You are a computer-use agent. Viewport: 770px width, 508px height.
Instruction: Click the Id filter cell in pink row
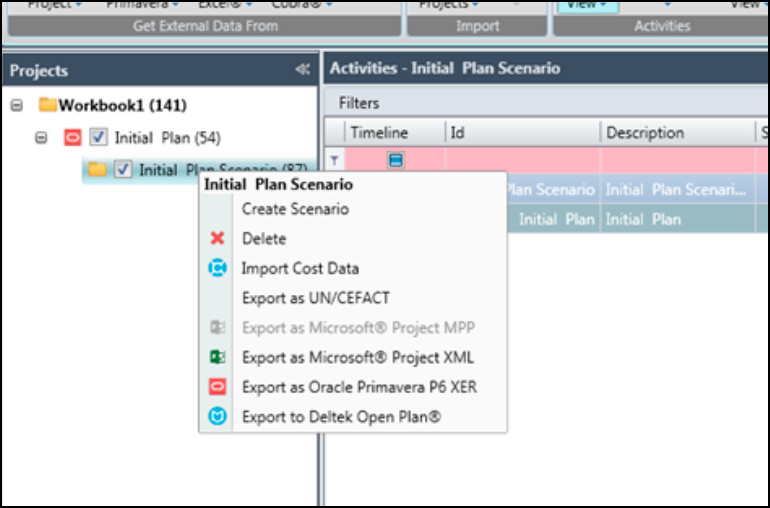pos(522,160)
